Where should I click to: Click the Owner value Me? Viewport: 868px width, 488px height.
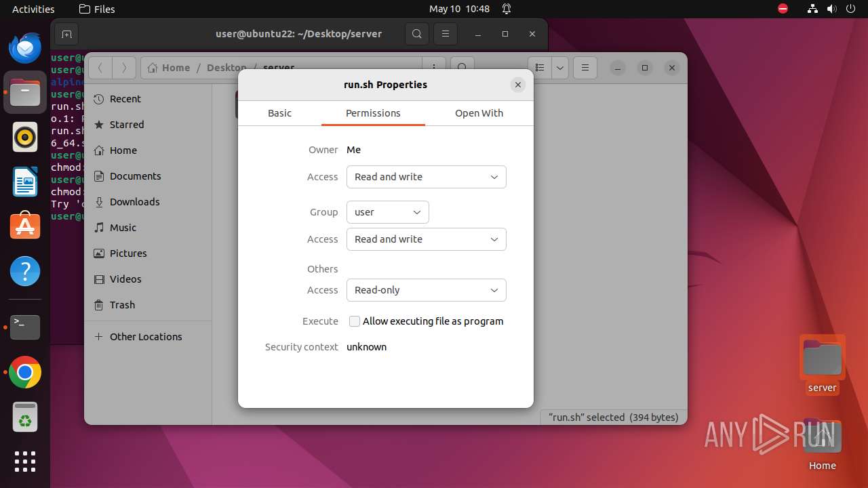(x=354, y=150)
